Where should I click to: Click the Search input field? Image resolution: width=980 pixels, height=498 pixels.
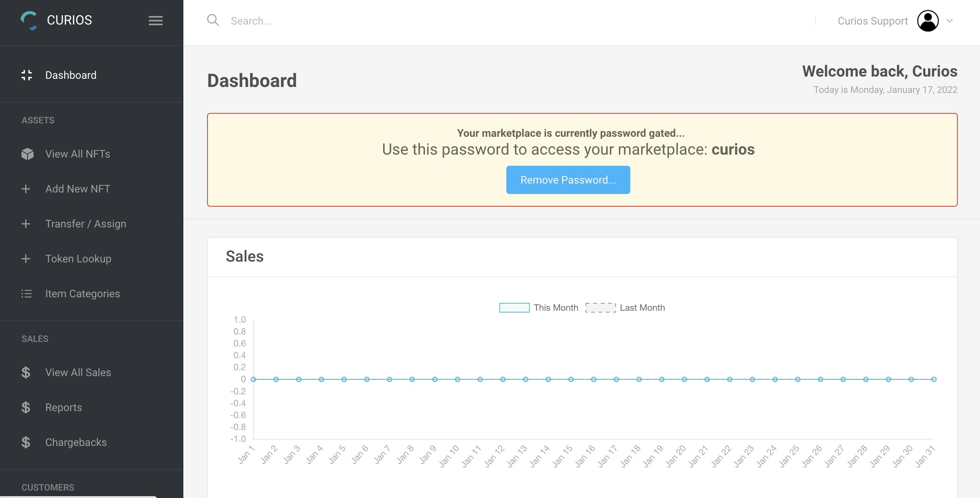coord(494,21)
